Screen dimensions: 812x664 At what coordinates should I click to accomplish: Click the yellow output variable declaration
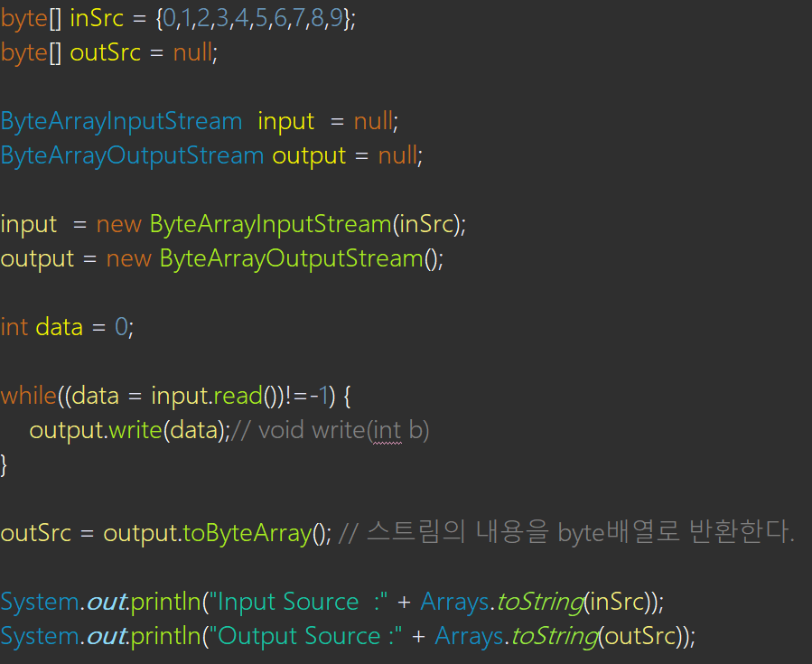[309, 156]
